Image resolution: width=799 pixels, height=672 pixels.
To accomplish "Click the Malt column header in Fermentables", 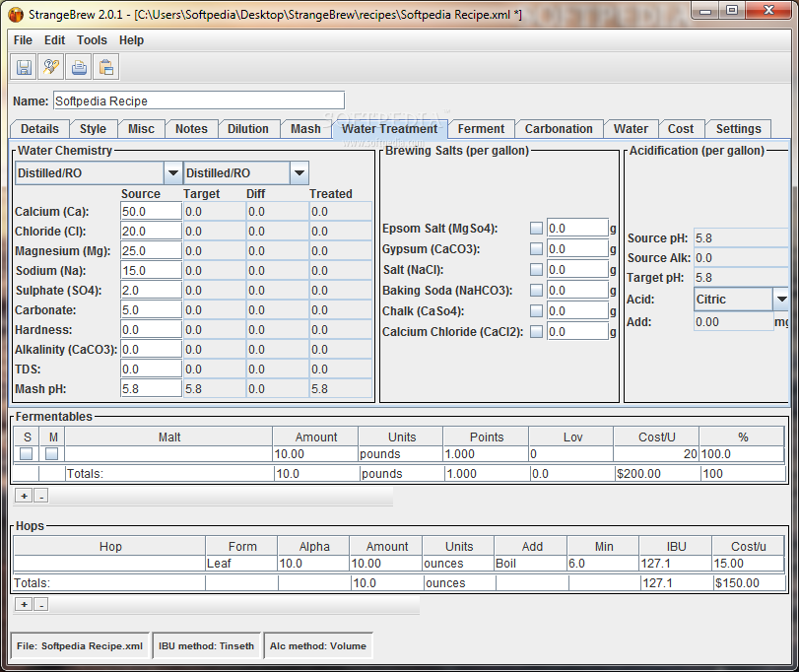I will (168, 437).
